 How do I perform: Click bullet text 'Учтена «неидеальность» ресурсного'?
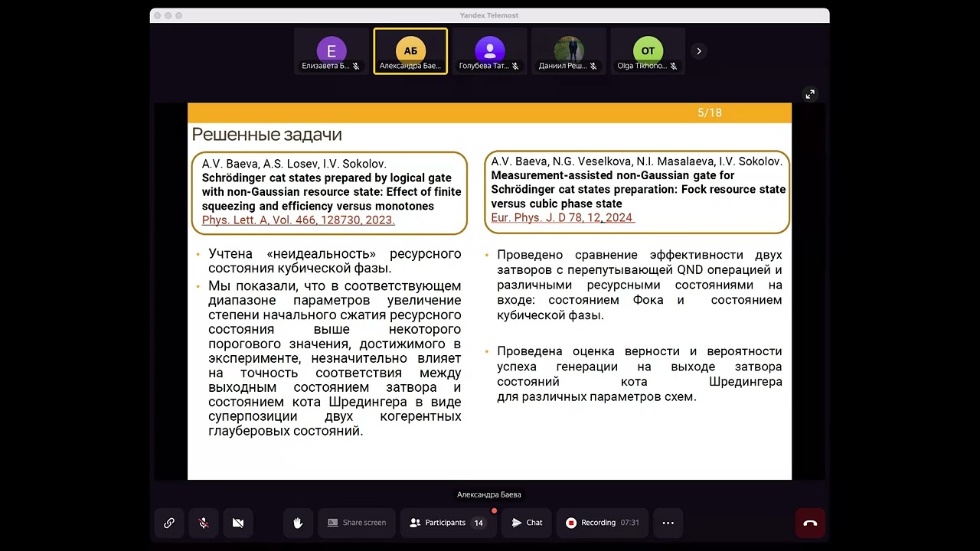pyautogui.click(x=335, y=253)
